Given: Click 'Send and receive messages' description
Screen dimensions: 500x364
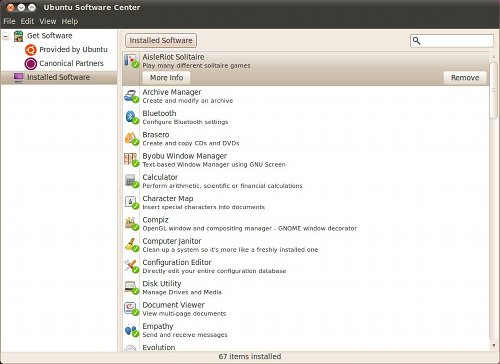Looking at the screenshot, I should click(185, 335).
